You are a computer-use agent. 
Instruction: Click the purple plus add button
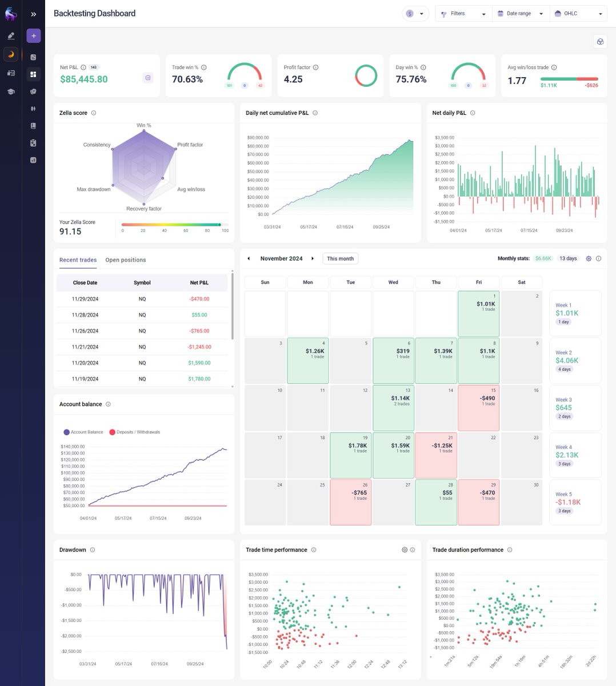click(34, 35)
